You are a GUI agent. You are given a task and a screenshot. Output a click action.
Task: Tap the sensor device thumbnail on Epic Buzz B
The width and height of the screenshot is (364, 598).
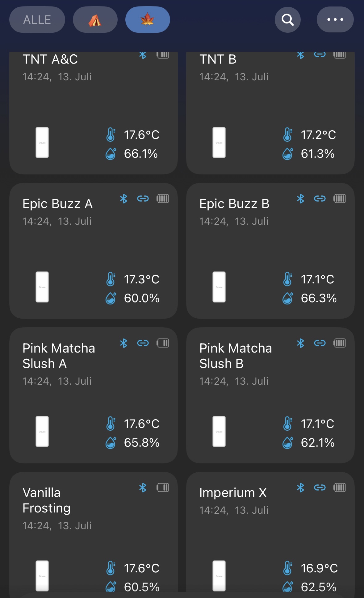pos(219,287)
